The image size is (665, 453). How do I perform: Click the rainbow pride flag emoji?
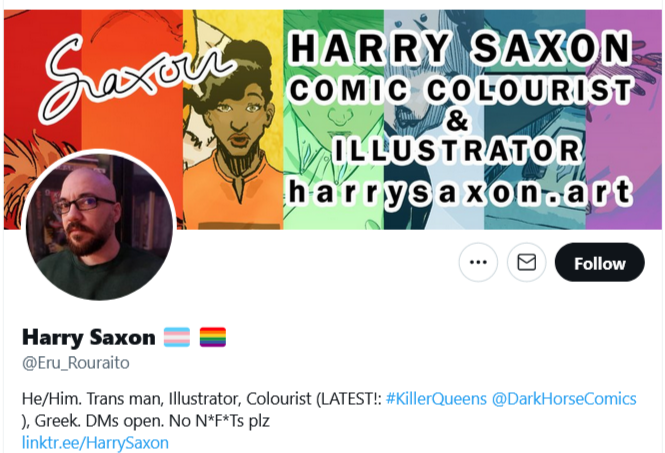(213, 338)
